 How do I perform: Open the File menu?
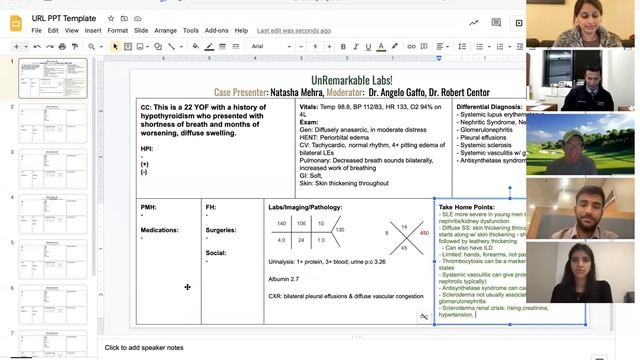pos(36,31)
